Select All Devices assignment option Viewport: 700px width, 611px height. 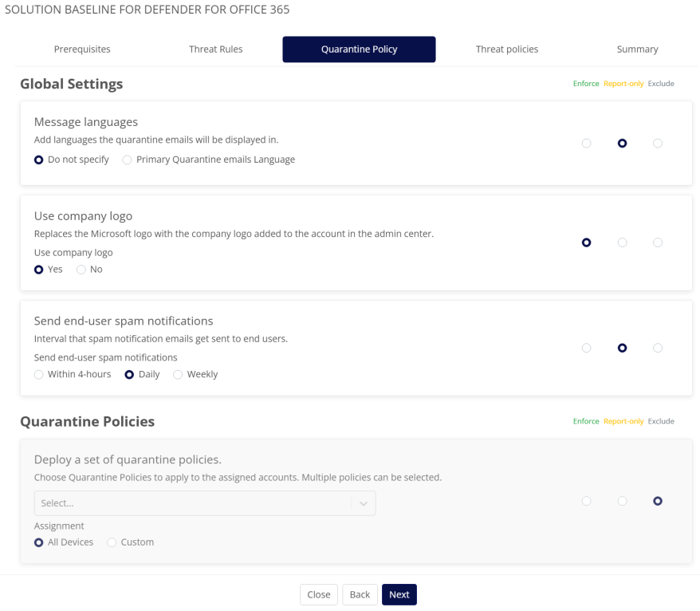[x=39, y=542]
